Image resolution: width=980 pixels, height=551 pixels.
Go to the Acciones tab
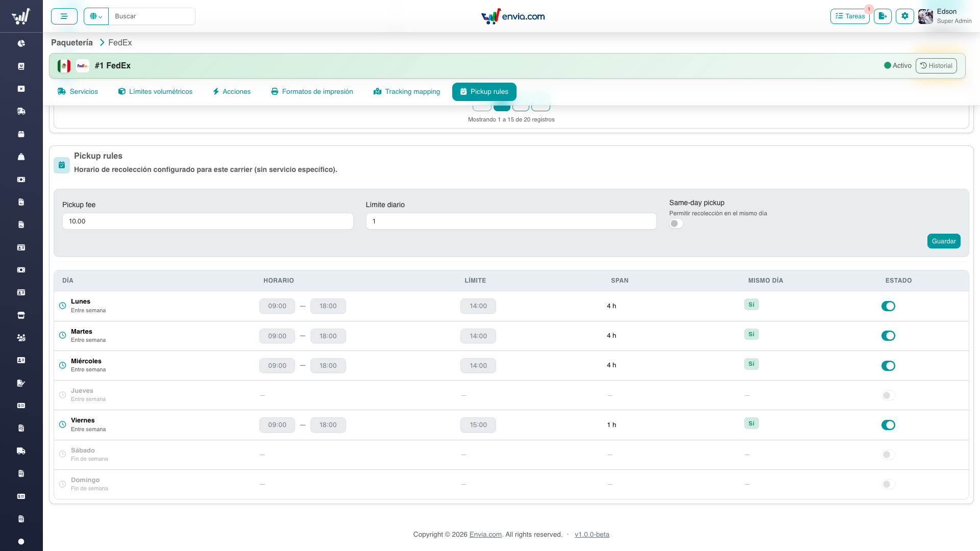tap(232, 92)
